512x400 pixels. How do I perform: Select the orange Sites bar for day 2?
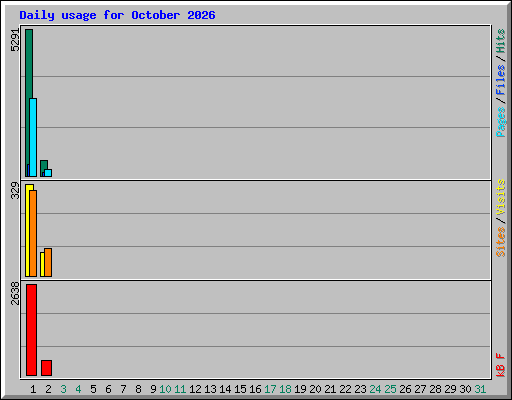(x=48, y=262)
